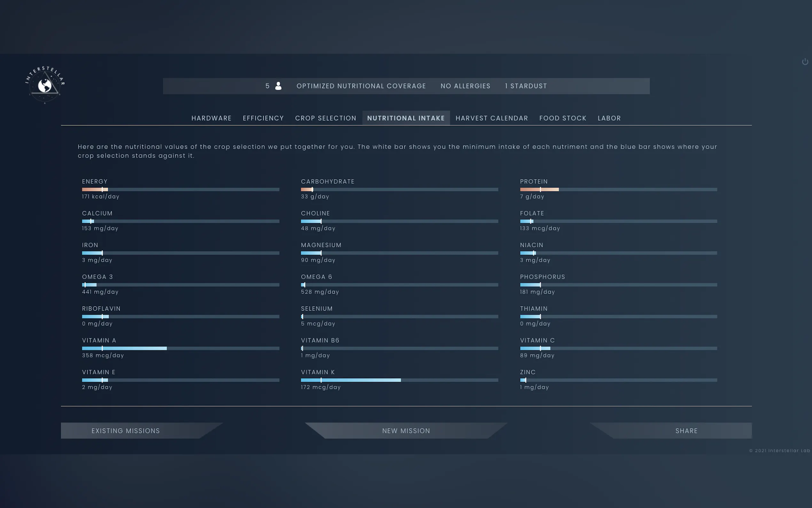Open the Harvest Calendar tab
Screen dimensions: 812x508
491,118
